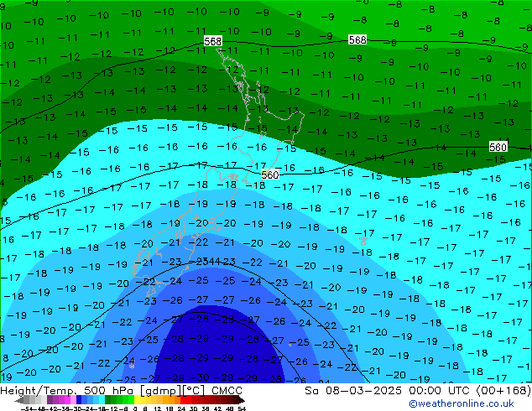
Task: Click the bright red segment of the colour legend
Action: (x=183, y=400)
